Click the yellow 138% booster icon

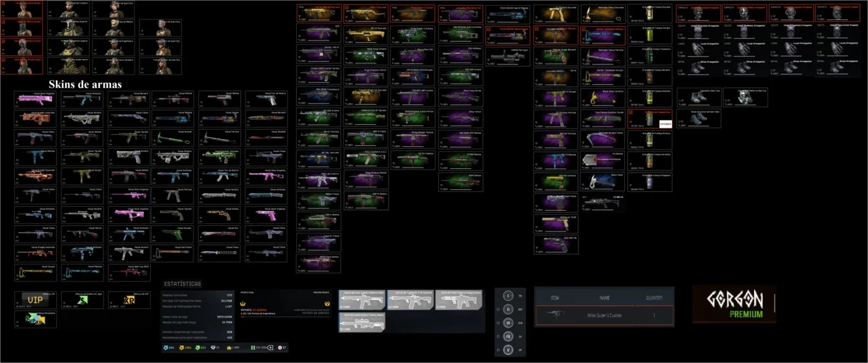pyautogui.click(x=181, y=347)
